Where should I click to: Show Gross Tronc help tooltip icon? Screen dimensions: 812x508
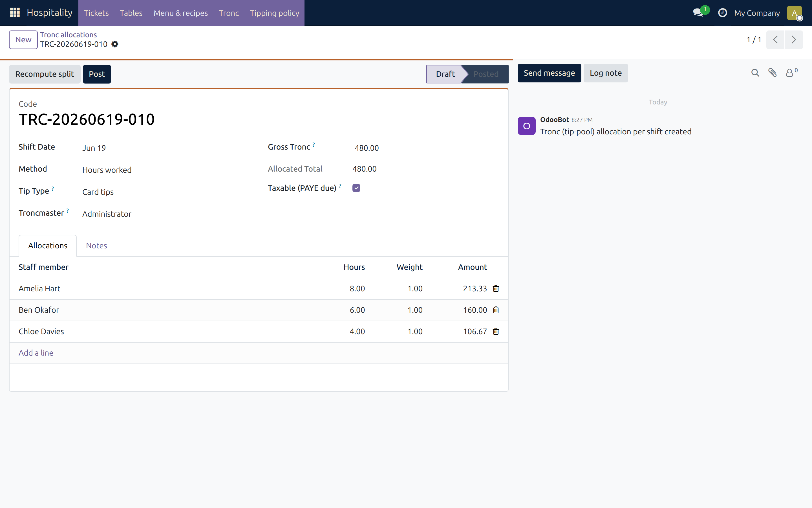click(314, 144)
